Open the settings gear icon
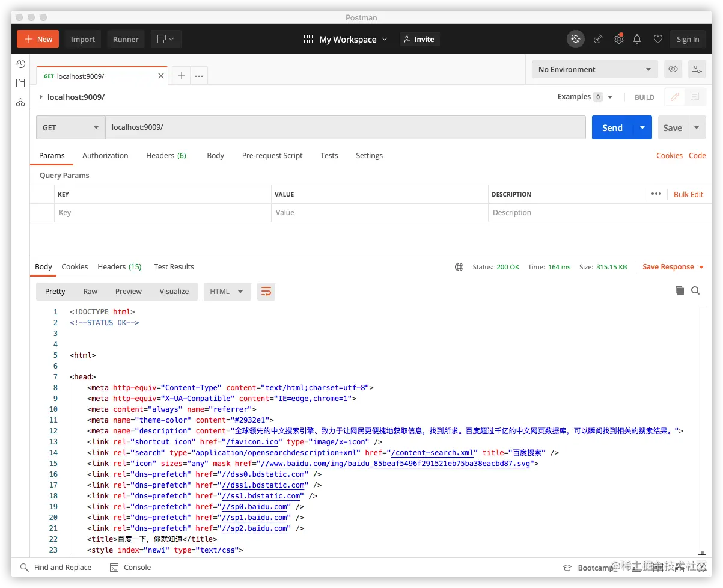The image size is (723, 588). point(618,39)
